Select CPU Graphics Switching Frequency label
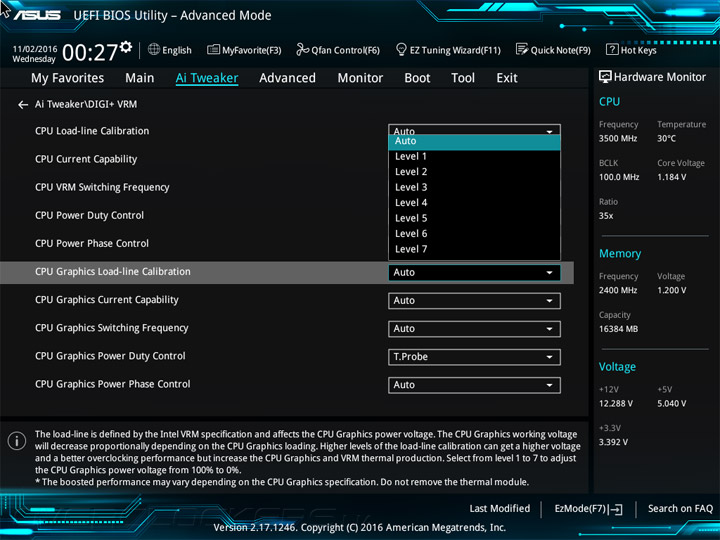Screen dimensions: 720x540 click(112, 328)
